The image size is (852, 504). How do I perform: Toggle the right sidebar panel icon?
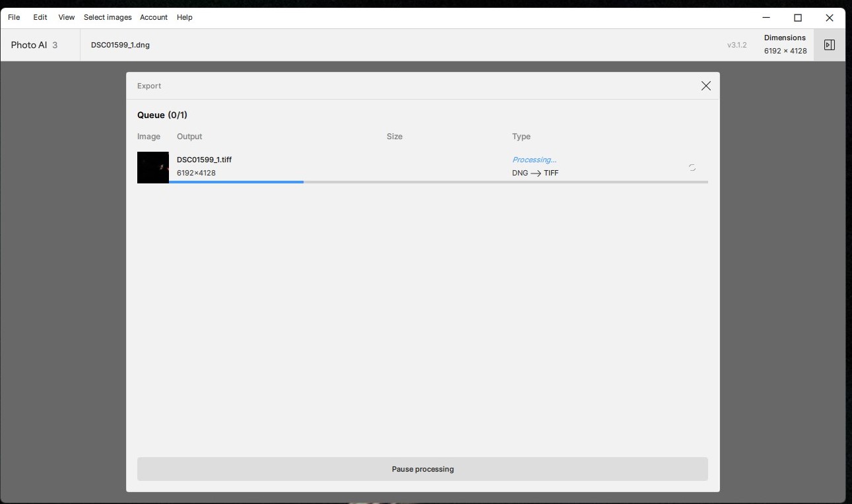tap(830, 45)
